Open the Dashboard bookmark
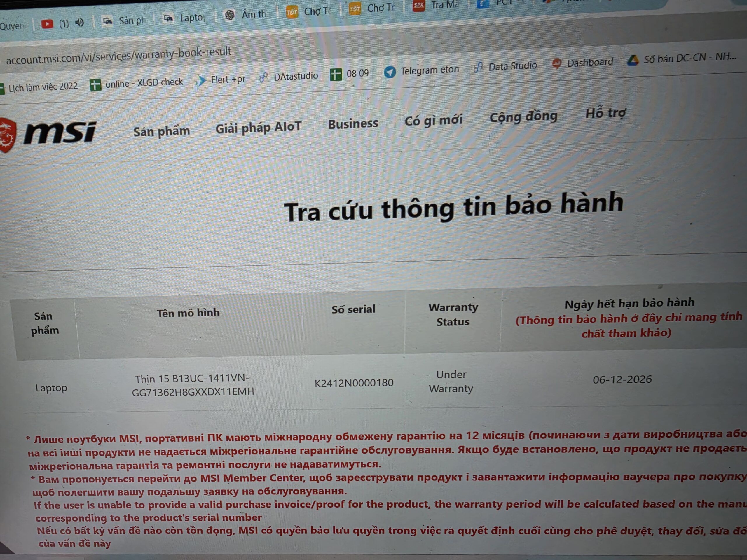Viewport: 747px width, 560px height. 582,63
